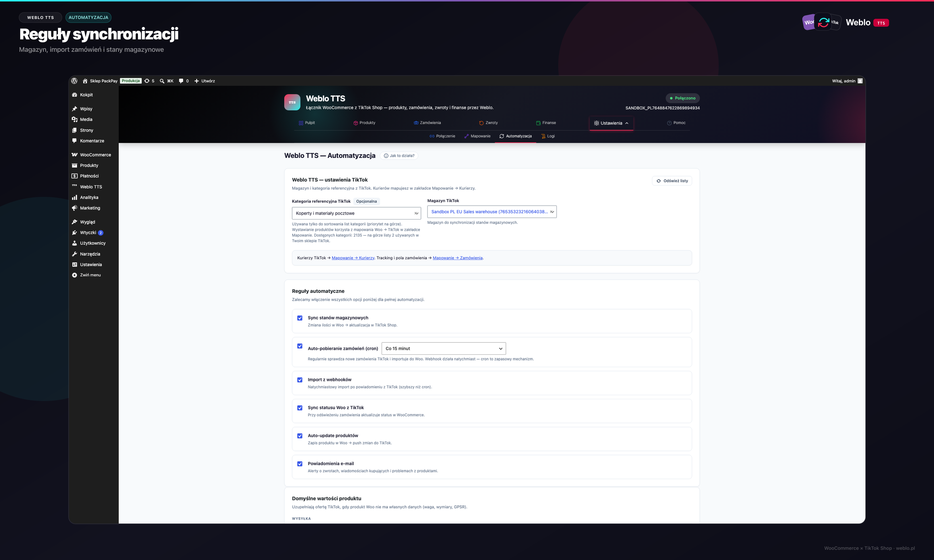934x560 pixels.
Task: Click the Połączono status badge
Action: point(683,98)
